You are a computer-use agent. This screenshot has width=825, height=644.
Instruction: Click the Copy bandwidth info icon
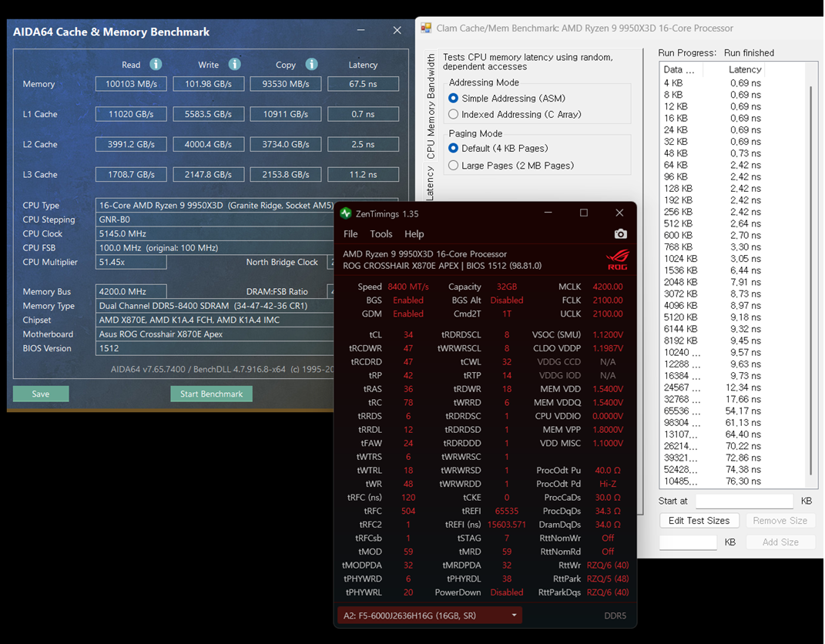[x=311, y=65]
